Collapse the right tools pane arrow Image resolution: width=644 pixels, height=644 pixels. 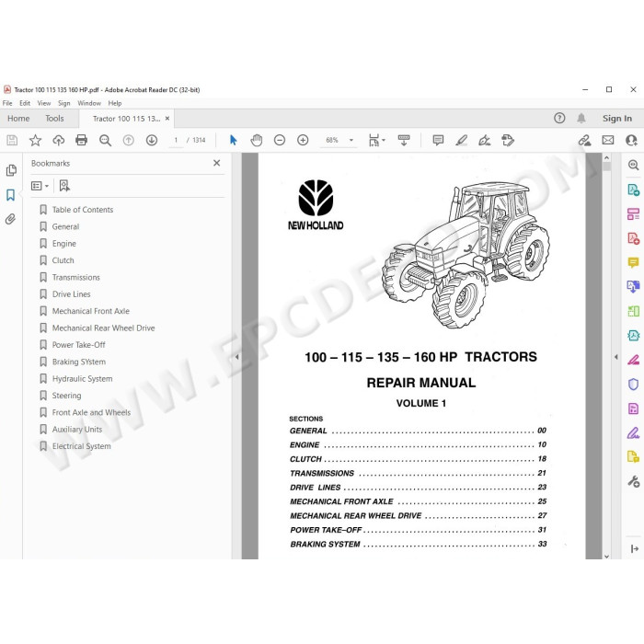[x=615, y=357]
